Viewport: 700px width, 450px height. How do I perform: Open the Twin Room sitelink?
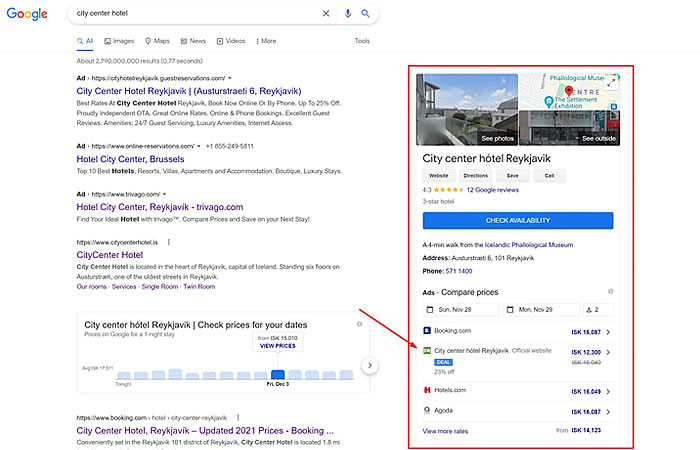tap(199, 287)
